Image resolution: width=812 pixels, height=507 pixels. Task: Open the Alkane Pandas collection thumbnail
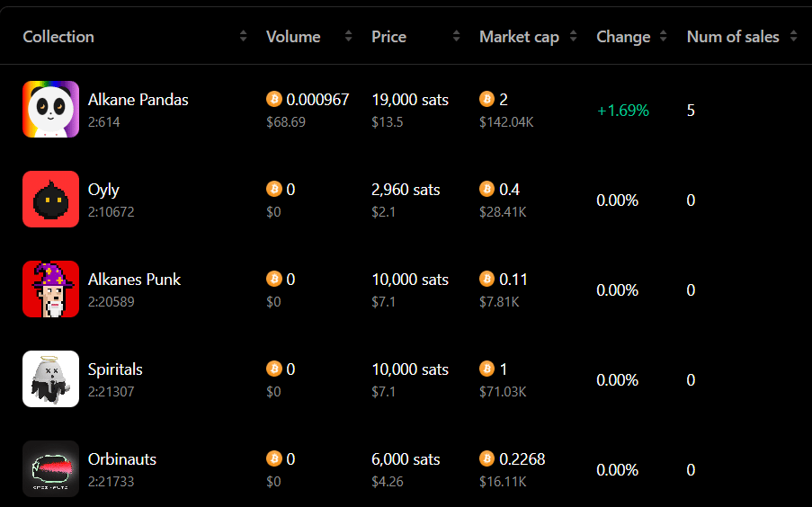pyautogui.click(x=50, y=110)
